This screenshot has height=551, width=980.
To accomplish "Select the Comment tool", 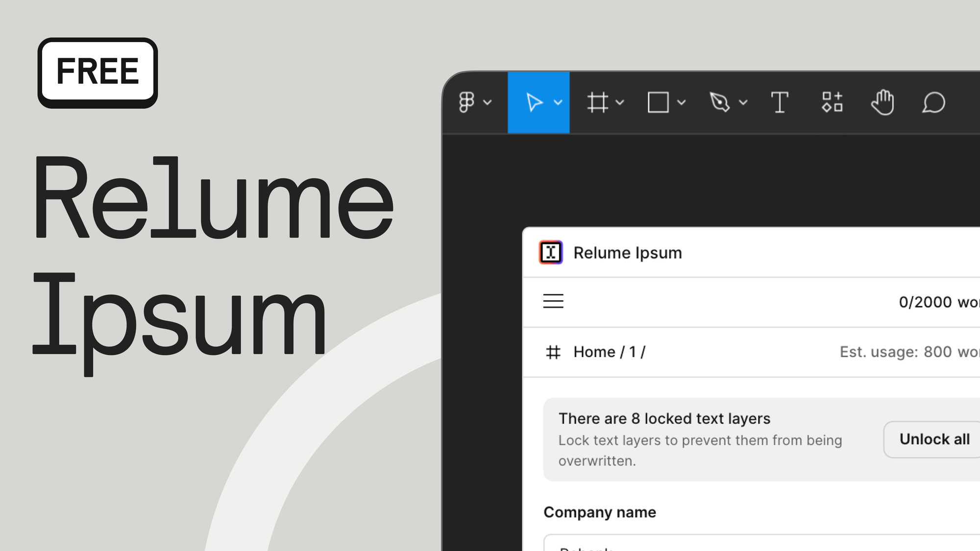I will (934, 102).
